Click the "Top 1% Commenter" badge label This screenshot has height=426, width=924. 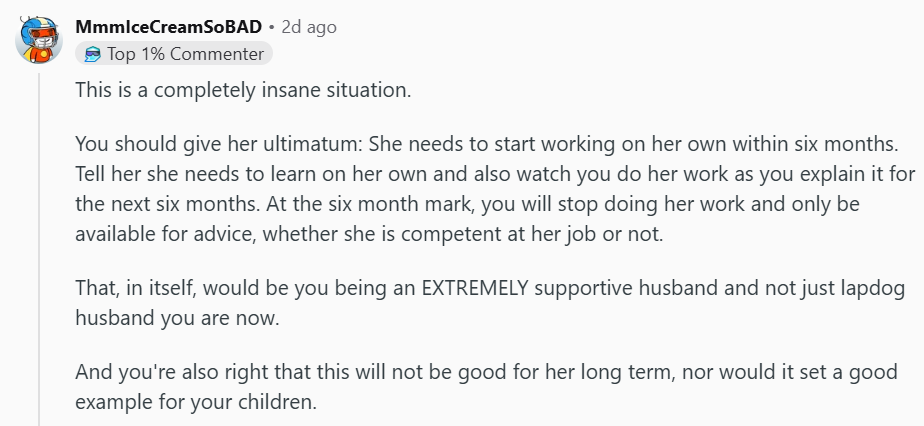(x=185, y=54)
